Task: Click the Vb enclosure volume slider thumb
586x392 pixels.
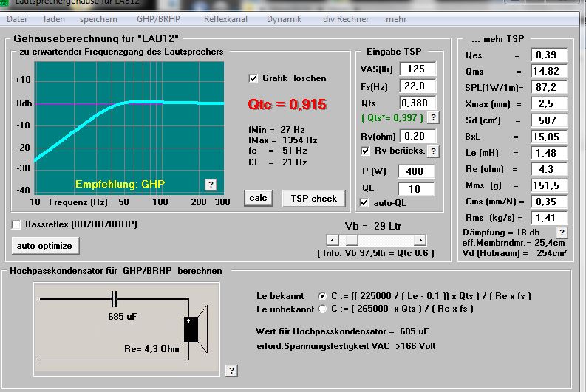Action: click(x=352, y=241)
